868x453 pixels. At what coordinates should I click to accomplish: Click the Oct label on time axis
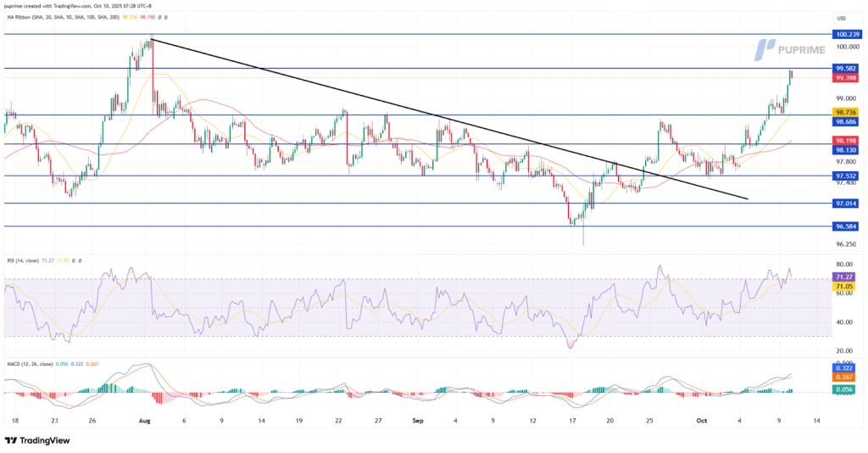(701, 419)
